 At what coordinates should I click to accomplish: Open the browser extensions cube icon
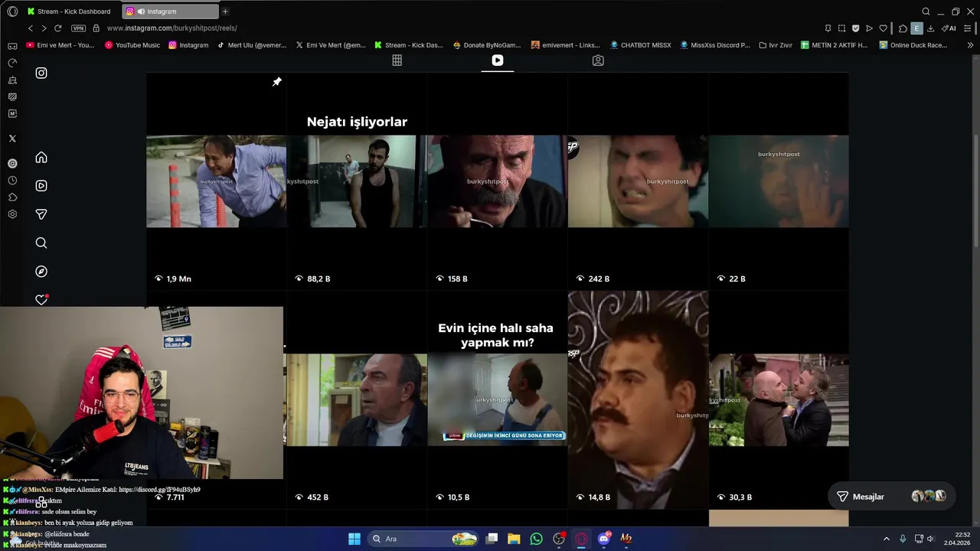click(x=903, y=28)
